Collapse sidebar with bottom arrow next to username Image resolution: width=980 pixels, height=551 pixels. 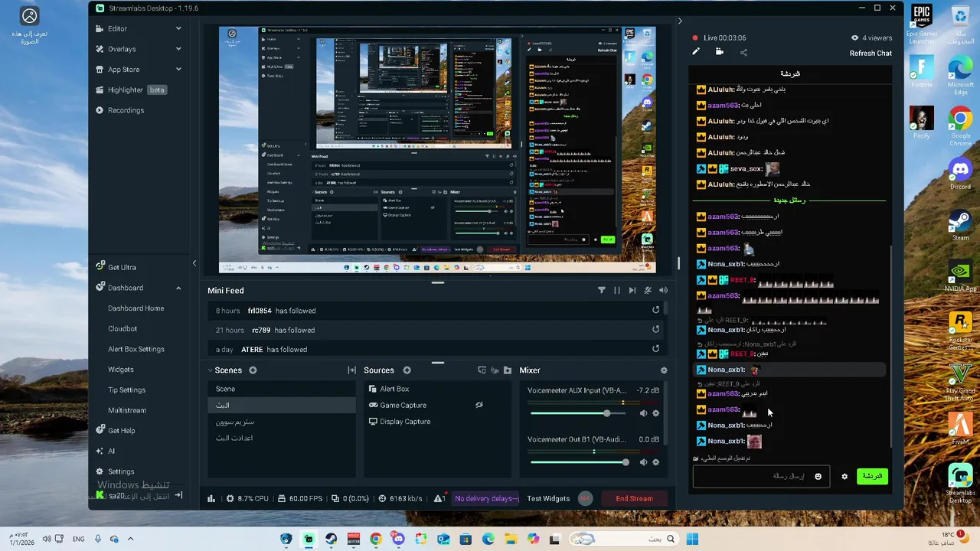[178, 495]
